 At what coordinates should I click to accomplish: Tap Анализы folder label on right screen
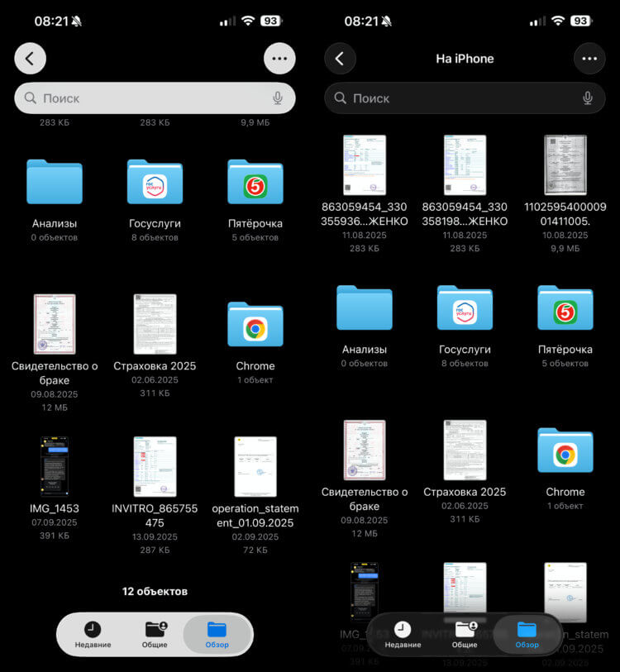[365, 350]
